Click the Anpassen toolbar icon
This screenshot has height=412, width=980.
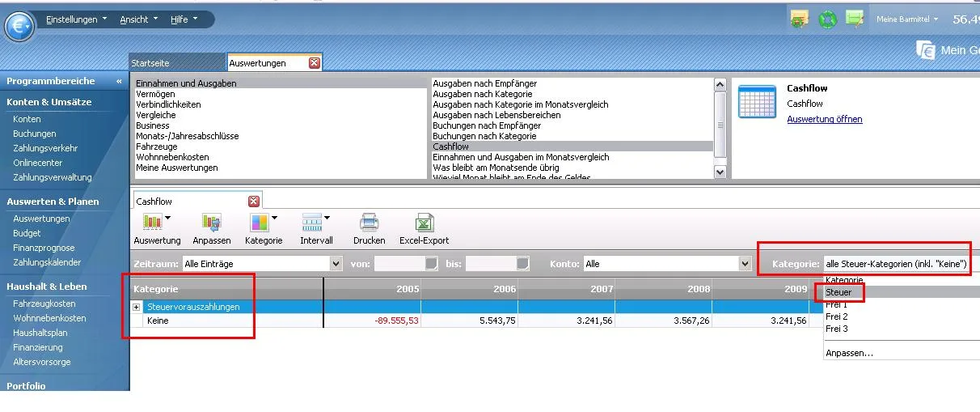click(212, 222)
